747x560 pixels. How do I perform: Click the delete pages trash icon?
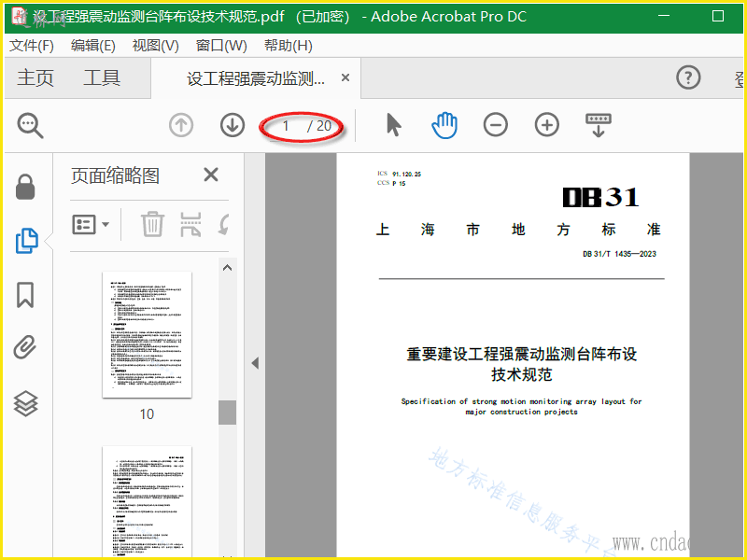[x=152, y=224]
